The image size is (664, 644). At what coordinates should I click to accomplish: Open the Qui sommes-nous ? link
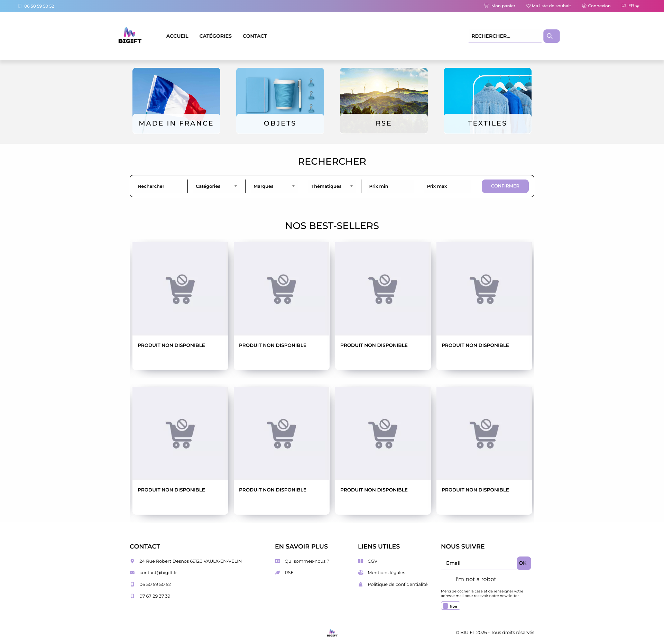click(x=307, y=561)
